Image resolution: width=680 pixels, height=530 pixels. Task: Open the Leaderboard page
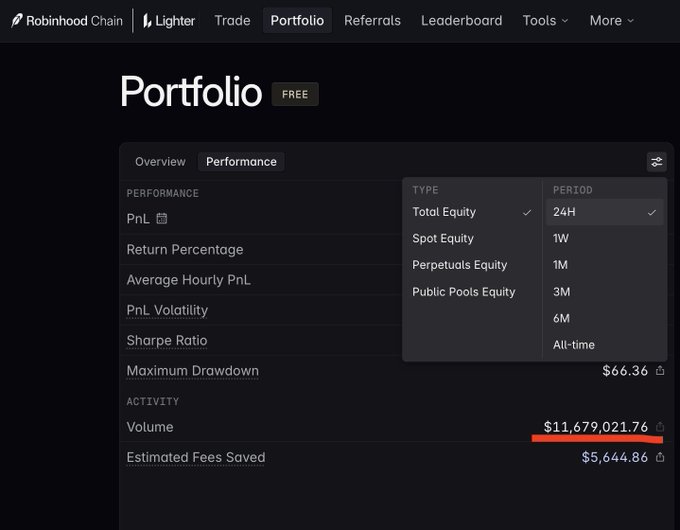click(x=461, y=20)
